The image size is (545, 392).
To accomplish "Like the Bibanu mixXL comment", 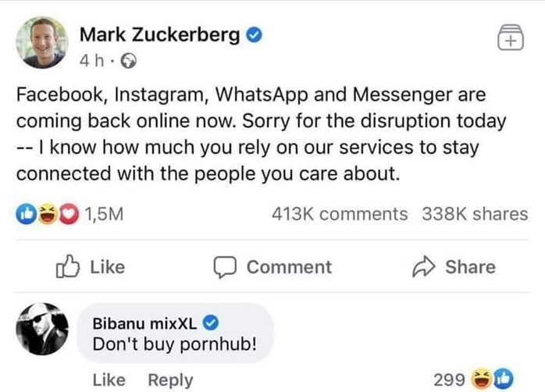I will coord(109,380).
